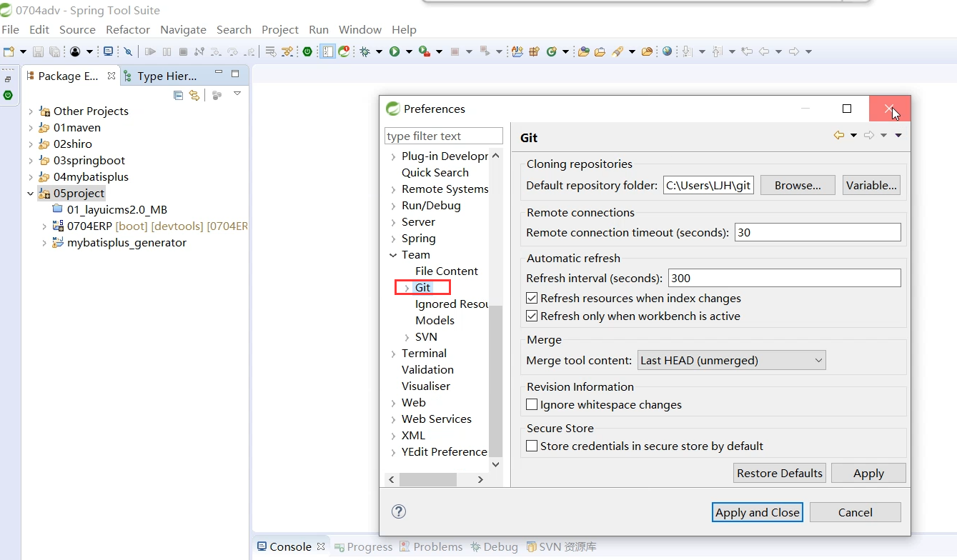
Task: Expand the SVN node in preferences tree
Action: point(407,337)
